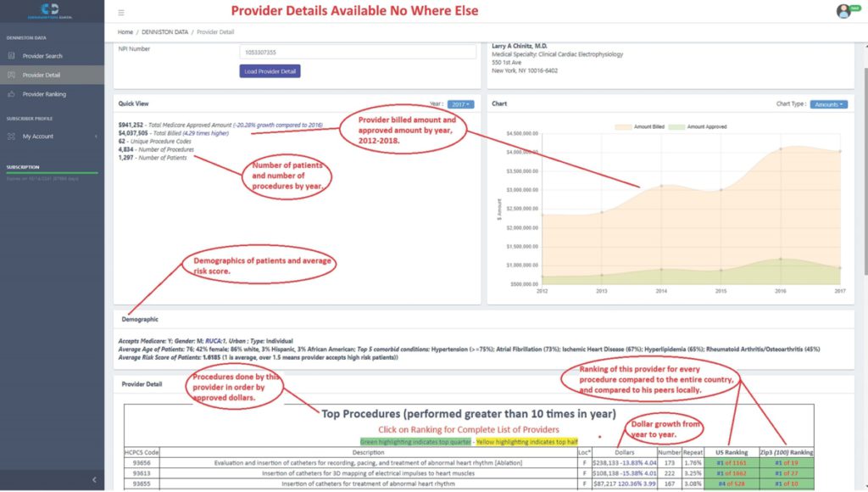
Task: Open the hamburger menu icon in top bar
Action: pyautogui.click(x=120, y=13)
